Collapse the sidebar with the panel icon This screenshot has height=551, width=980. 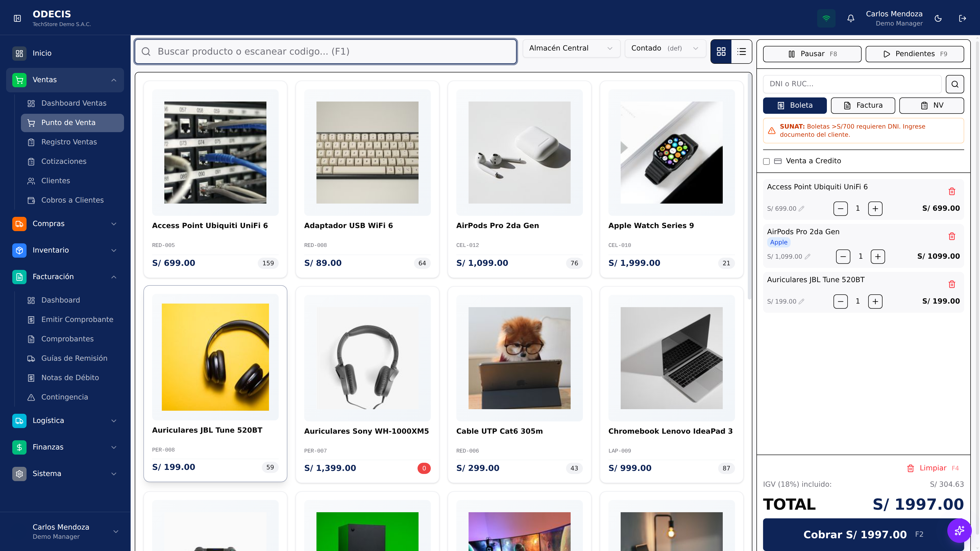pyautogui.click(x=17, y=18)
